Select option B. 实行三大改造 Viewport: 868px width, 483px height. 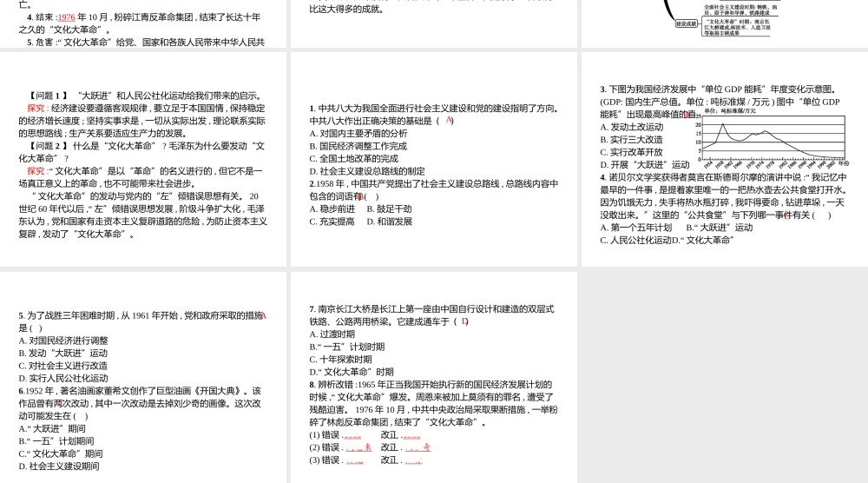click(632, 140)
